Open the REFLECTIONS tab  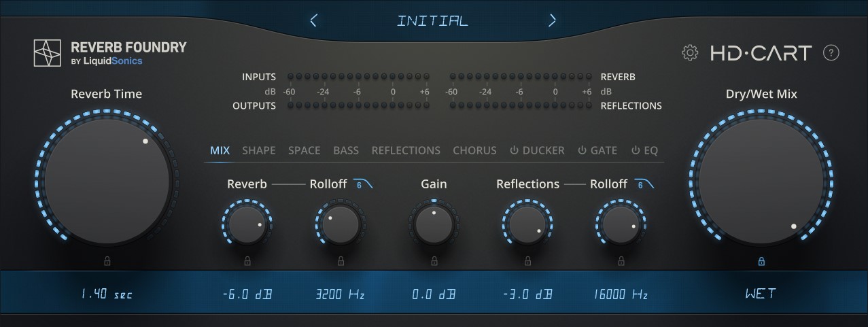point(406,150)
